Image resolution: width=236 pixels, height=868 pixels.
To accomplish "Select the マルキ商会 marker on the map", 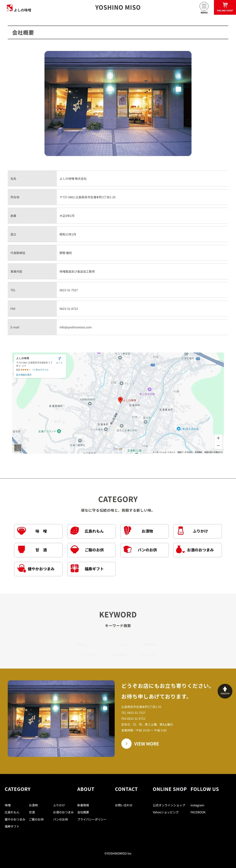I will 106,429.
